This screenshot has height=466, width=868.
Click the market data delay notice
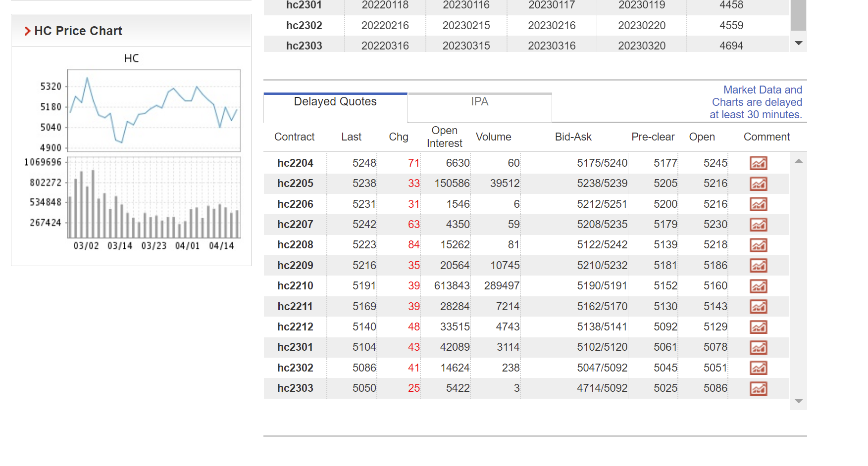(756, 102)
